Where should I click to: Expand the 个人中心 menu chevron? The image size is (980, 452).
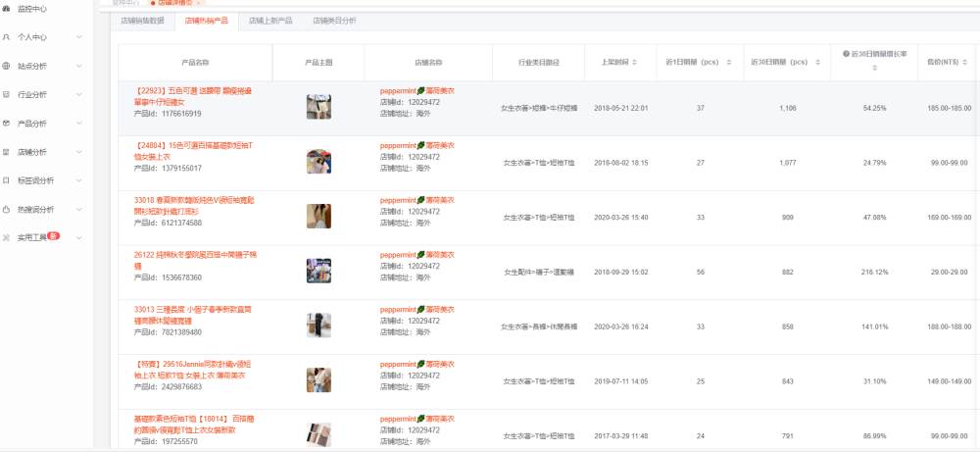pos(79,37)
